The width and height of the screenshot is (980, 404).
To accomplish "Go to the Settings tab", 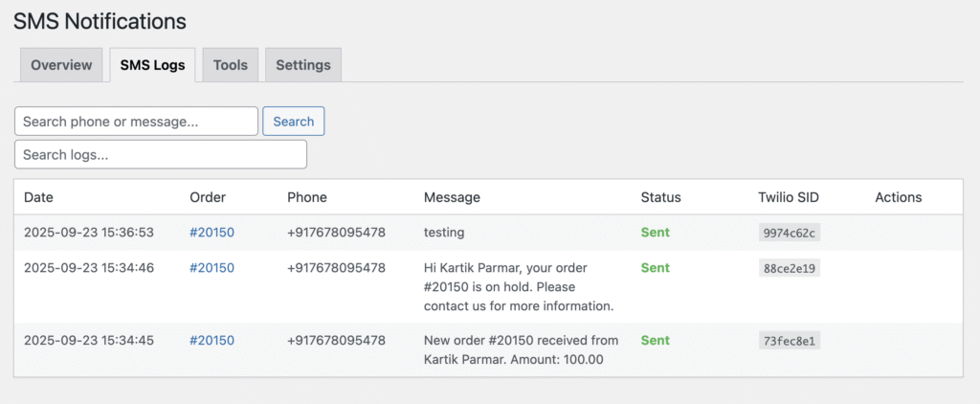I will 302,65.
